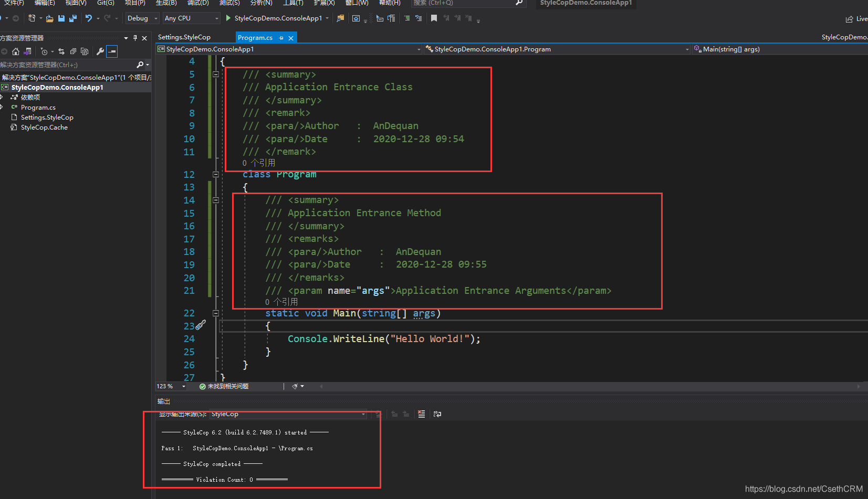868x499 pixels.
Task: Open the 调试(D) debug menu
Action: [198, 3]
